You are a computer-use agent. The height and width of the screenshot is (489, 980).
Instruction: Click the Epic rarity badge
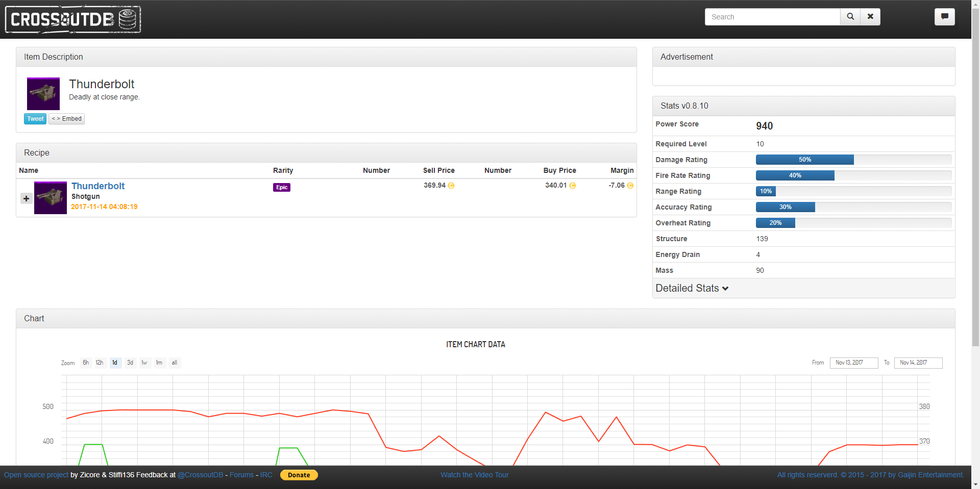pyautogui.click(x=282, y=187)
